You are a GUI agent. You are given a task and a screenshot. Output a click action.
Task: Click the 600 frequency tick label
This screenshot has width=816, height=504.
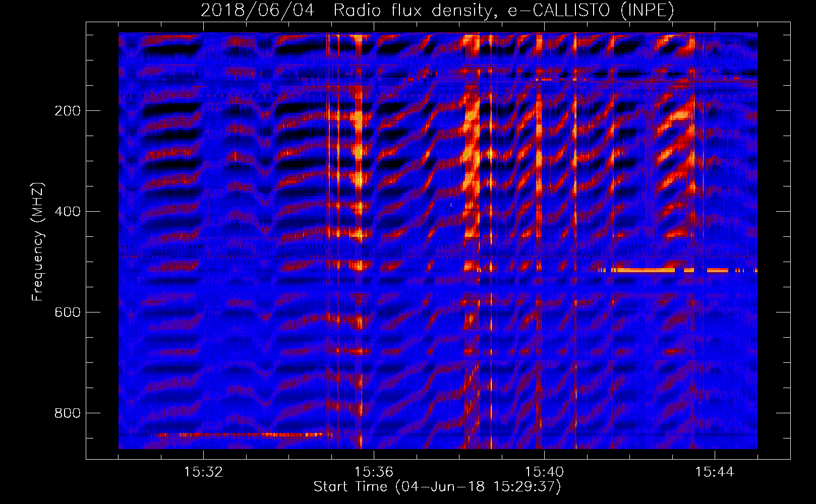(67, 312)
